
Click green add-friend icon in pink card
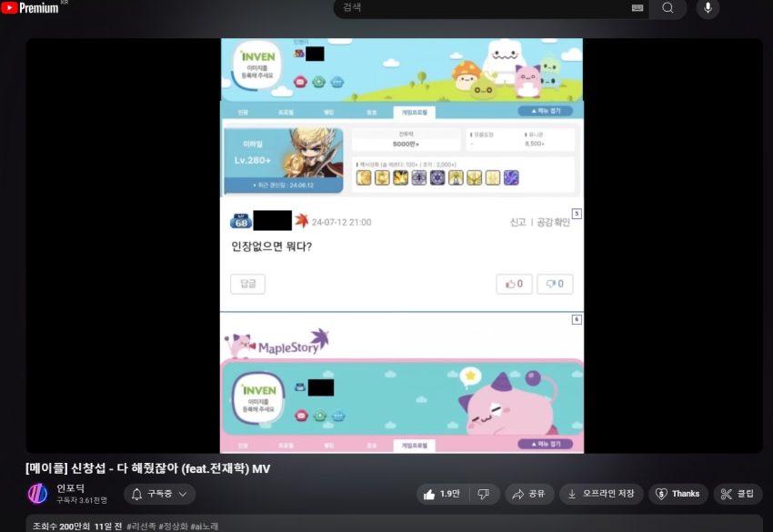(320, 417)
